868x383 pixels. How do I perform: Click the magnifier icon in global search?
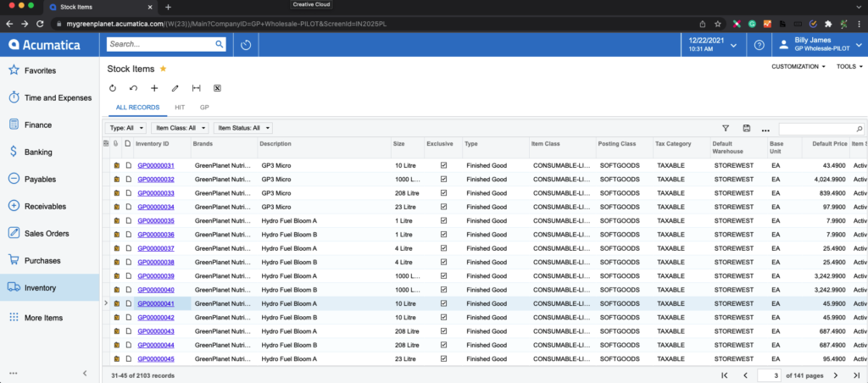click(x=220, y=44)
